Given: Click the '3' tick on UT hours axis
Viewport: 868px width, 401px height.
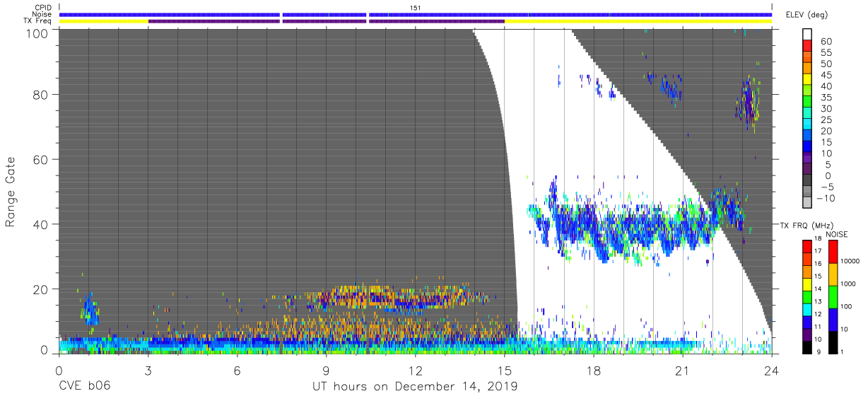Looking at the screenshot, I should [148, 370].
